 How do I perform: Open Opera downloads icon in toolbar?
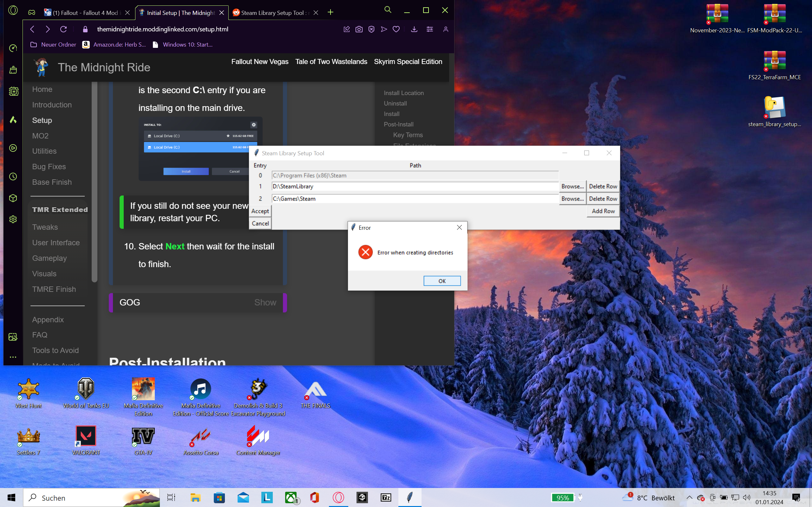(414, 29)
